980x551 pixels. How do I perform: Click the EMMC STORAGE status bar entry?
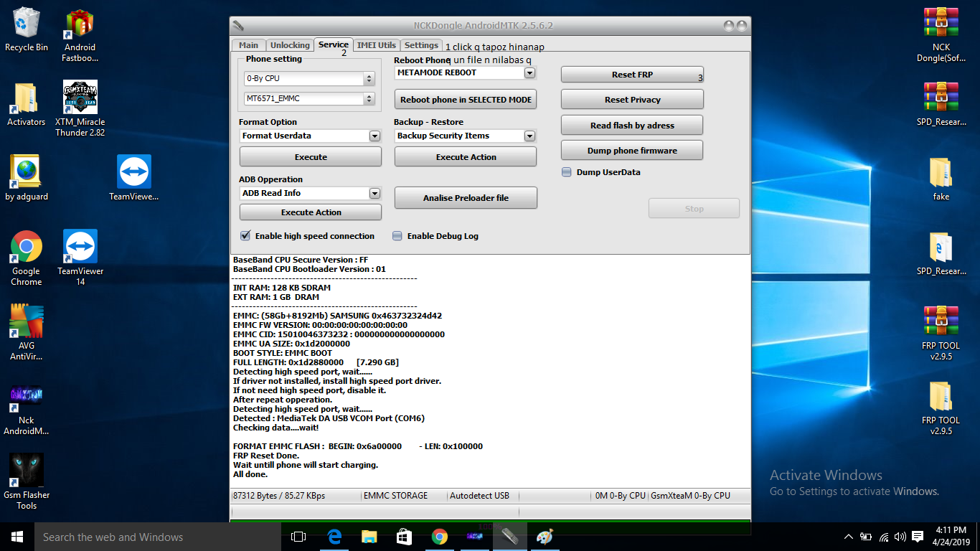(395, 496)
